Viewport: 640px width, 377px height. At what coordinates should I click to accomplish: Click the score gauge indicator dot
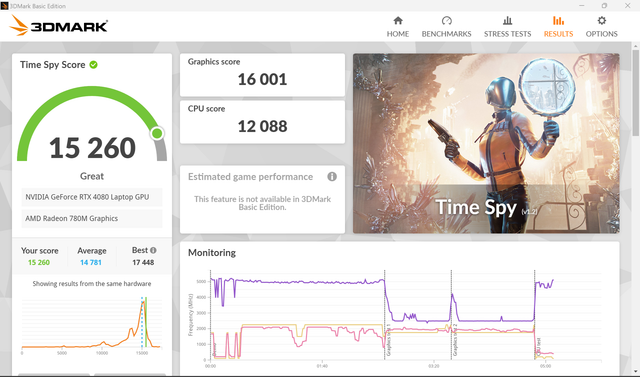157,133
